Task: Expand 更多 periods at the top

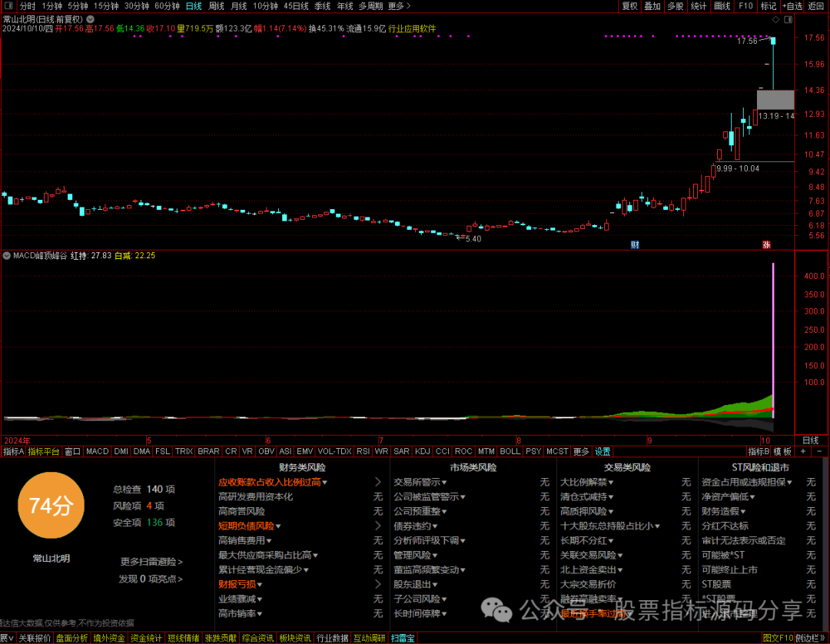Action: pyautogui.click(x=399, y=6)
